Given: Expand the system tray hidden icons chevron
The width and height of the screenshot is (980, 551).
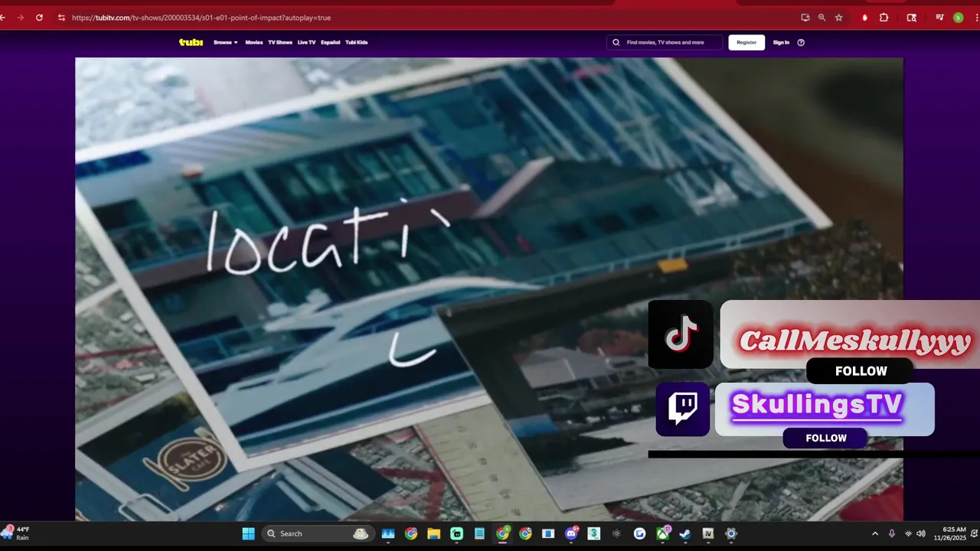Looking at the screenshot, I should coord(875,533).
